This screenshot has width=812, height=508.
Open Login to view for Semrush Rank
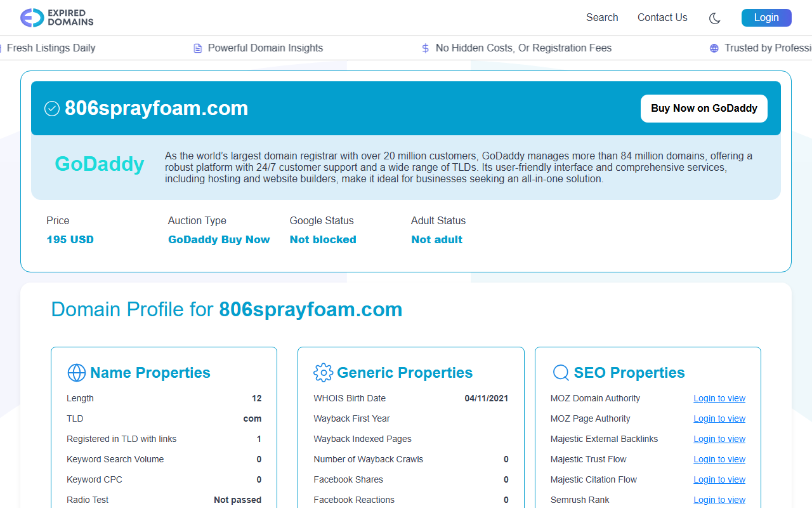click(719, 500)
